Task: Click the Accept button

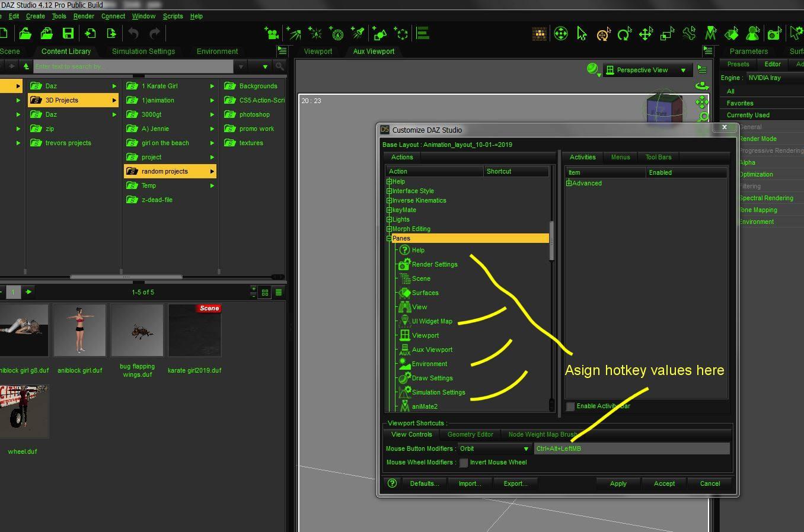Action: [x=664, y=483]
